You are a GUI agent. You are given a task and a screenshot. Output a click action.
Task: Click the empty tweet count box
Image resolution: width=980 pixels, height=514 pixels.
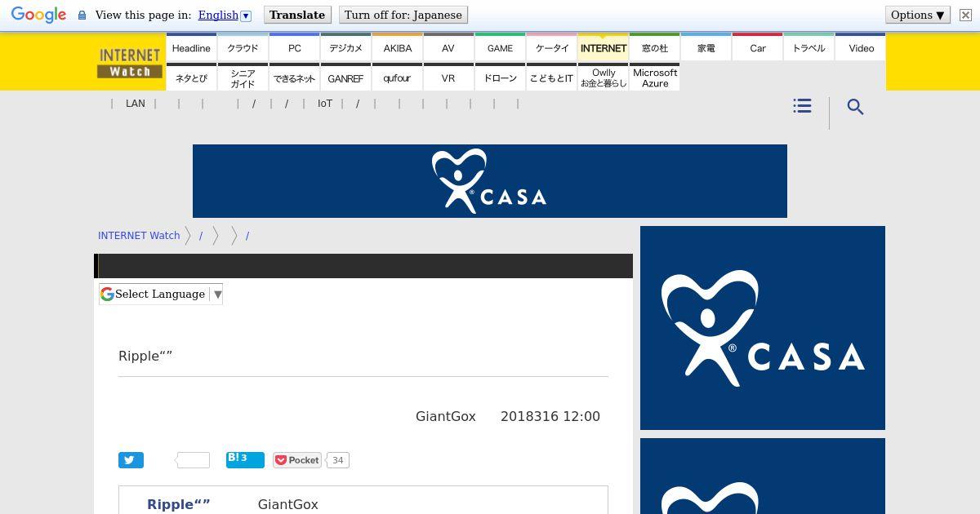193,460
